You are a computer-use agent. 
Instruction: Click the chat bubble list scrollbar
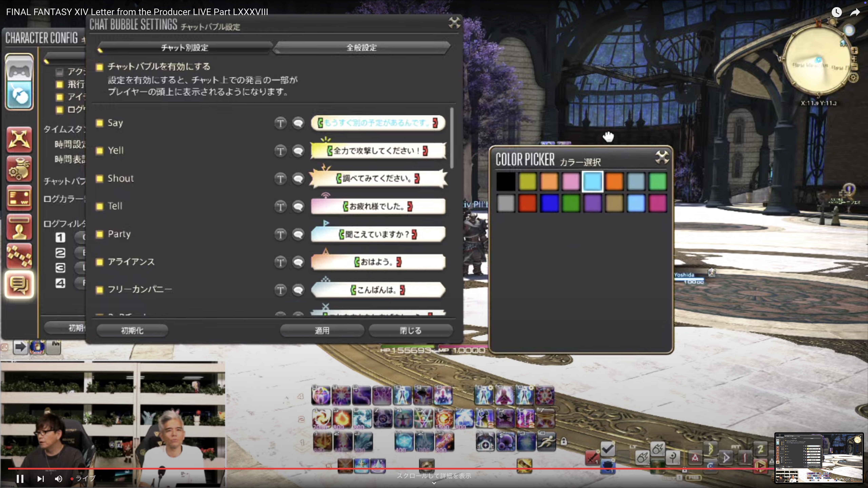click(x=451, y=138)
